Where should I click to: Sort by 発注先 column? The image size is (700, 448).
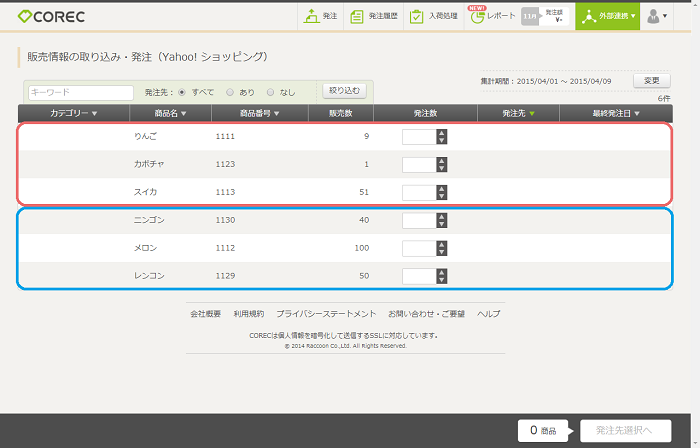(518, 113)
